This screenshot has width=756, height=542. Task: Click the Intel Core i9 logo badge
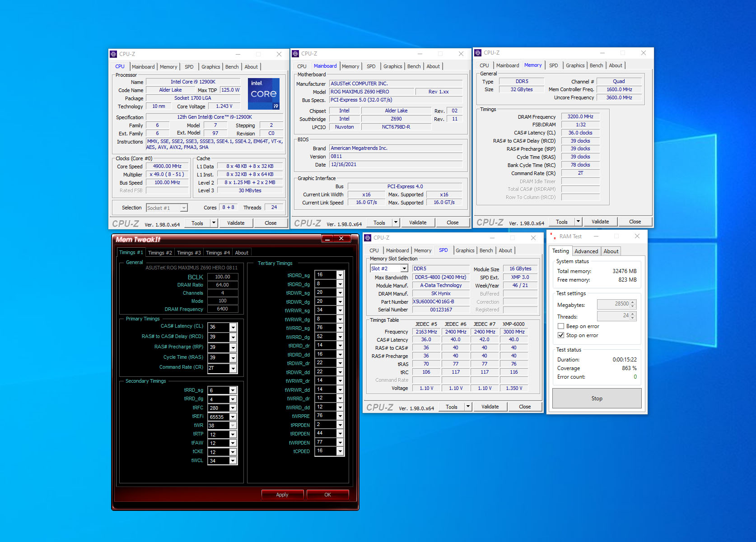click(x=264, y=94)
